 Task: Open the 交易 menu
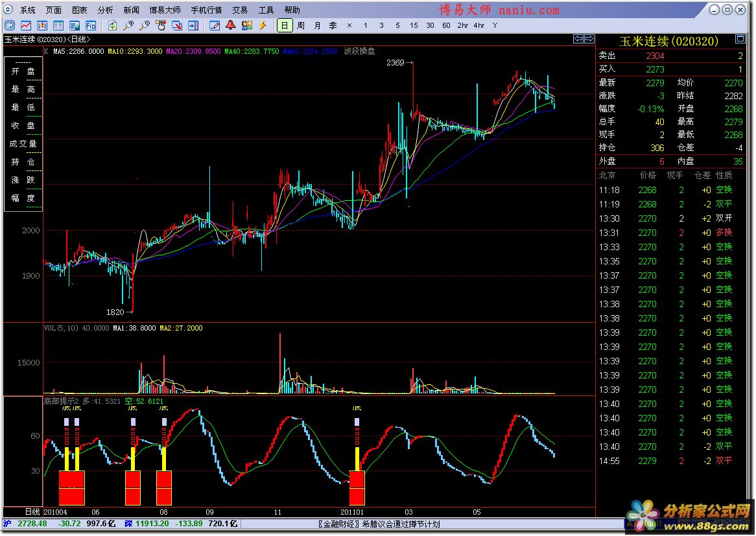coord(240,10)
